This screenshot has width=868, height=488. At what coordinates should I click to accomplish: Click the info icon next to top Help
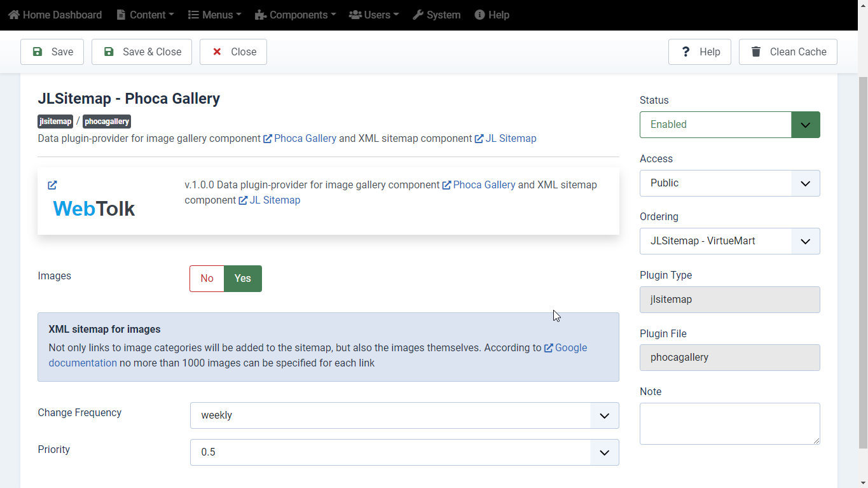[479, 15]
